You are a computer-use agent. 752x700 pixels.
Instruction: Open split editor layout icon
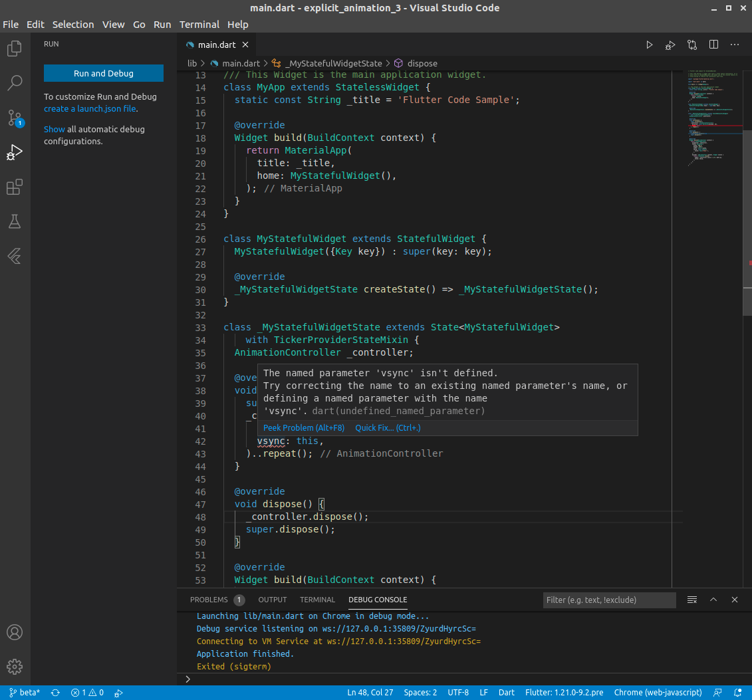713,45
